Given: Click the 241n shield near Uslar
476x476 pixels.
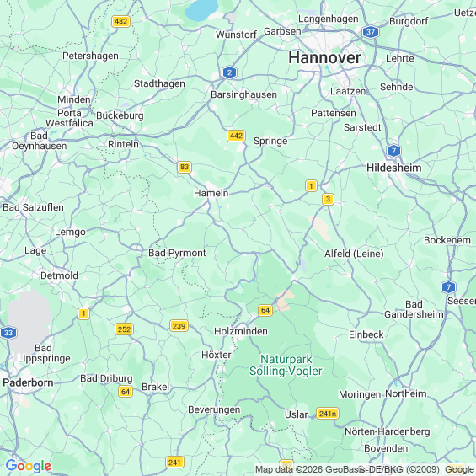Looking at the screenshot, I should tap(328, 414).
